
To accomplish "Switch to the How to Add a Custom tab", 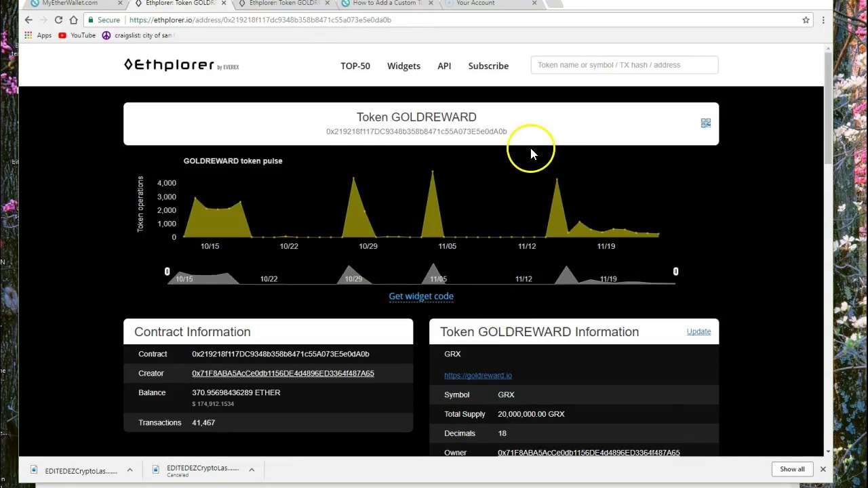I will (387, 3).
